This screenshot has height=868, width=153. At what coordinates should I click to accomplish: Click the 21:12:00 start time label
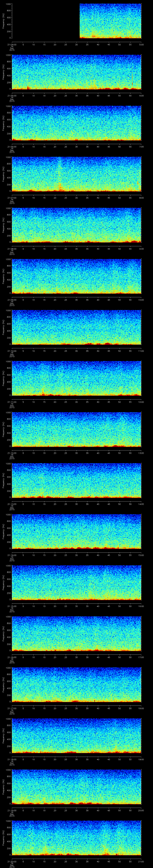(12, 453)
